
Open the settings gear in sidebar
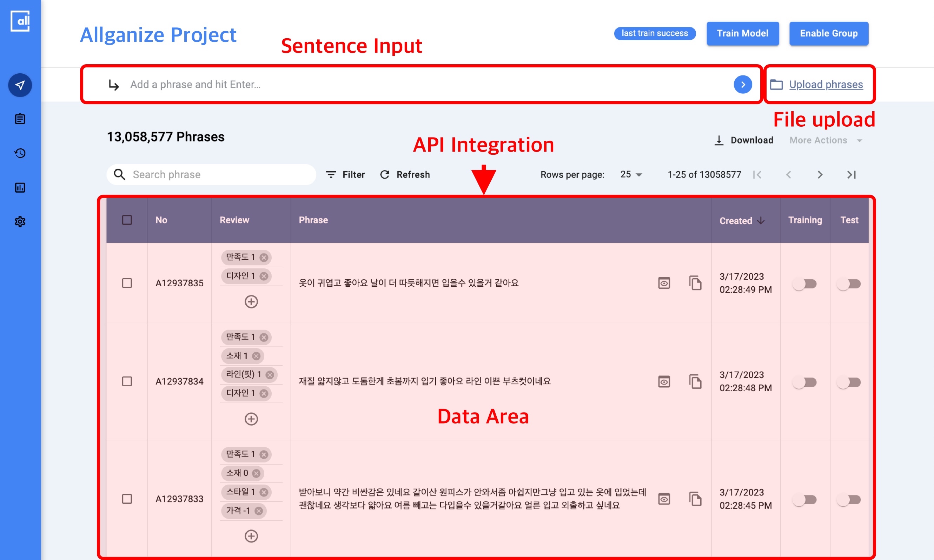coord(20,221)
